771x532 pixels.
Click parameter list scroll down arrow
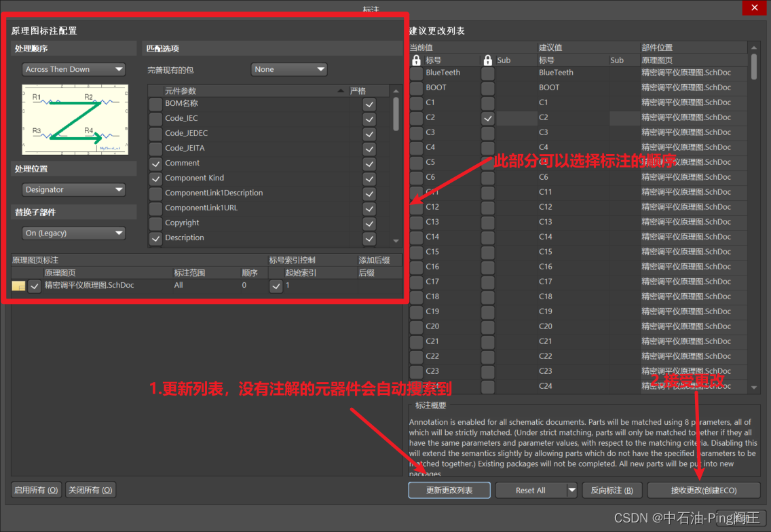pyautogui.click(x=396, y=241)
